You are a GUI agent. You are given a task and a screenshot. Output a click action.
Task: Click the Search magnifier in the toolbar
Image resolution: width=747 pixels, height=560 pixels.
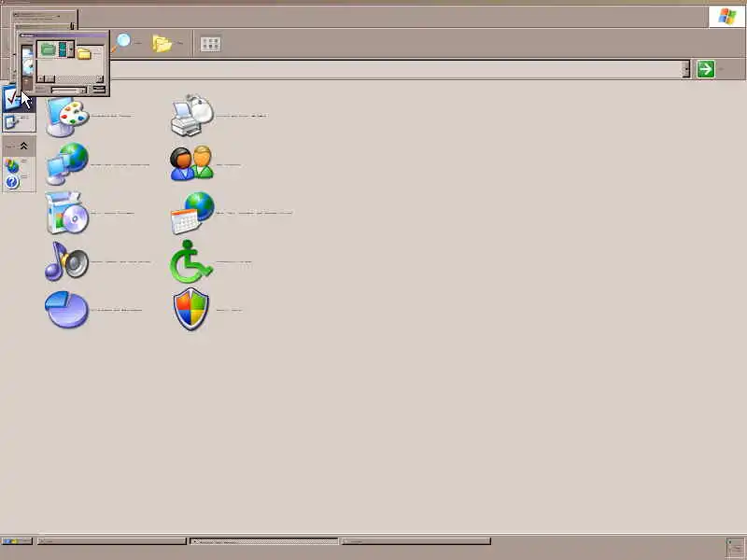click(x=123, y=42)
